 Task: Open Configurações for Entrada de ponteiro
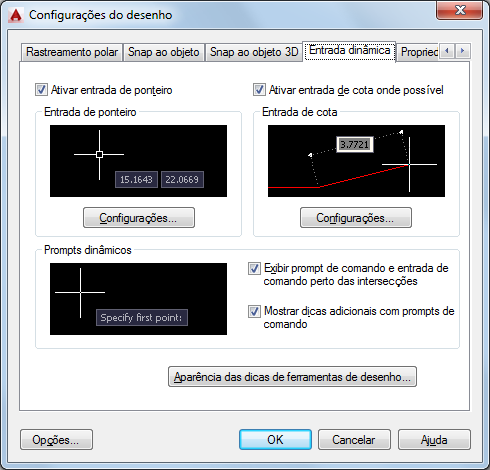(x=139, y=218)
